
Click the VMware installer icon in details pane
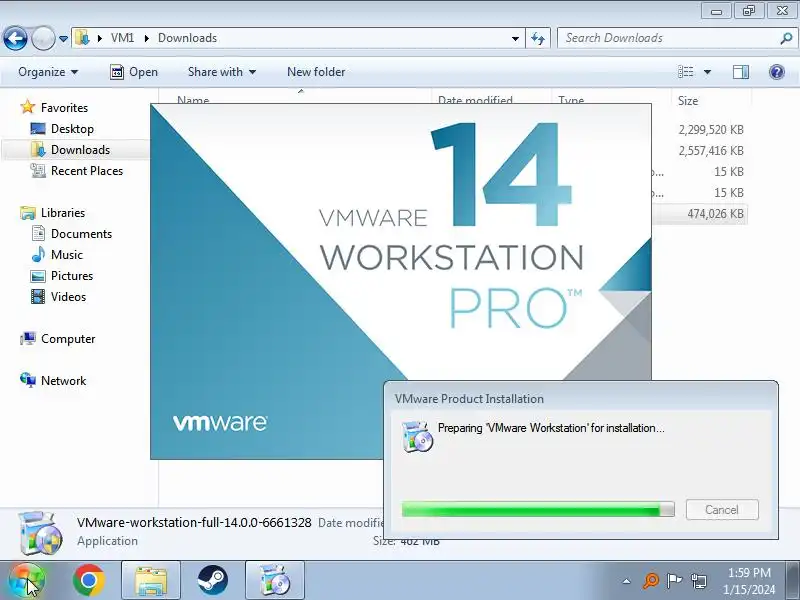(39, 534)
